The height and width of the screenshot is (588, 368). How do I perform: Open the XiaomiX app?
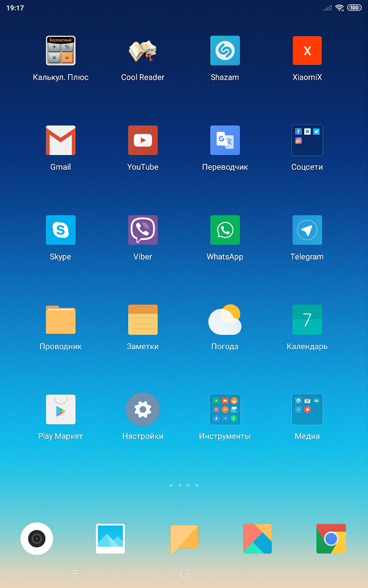(x=307, y=51)
